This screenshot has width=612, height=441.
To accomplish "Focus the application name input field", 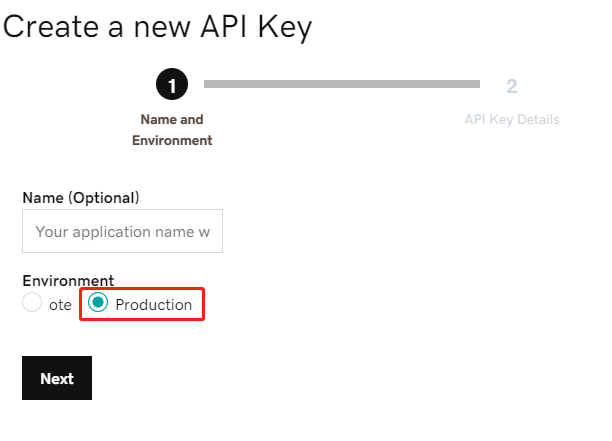I will pos(122,231).
